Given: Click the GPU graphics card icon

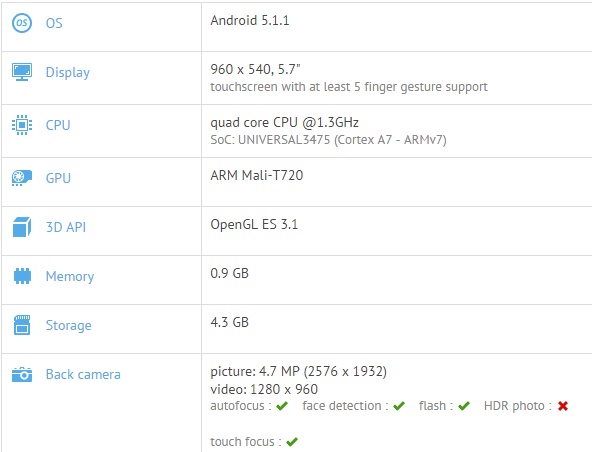Looking at the screenshot, I should tap(22, 178).
